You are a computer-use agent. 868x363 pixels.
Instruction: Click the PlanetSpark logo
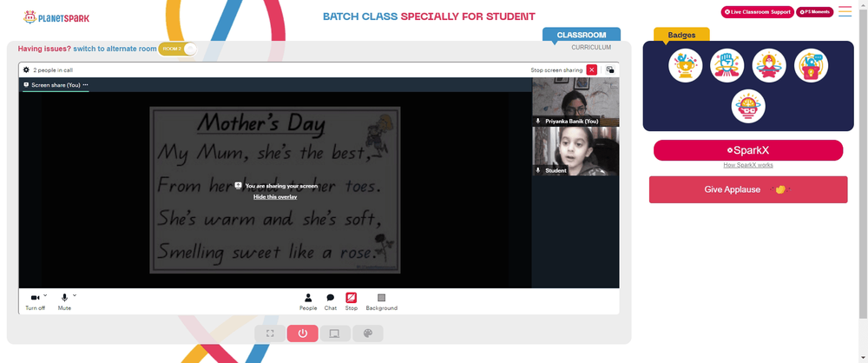tap(56, 17)
